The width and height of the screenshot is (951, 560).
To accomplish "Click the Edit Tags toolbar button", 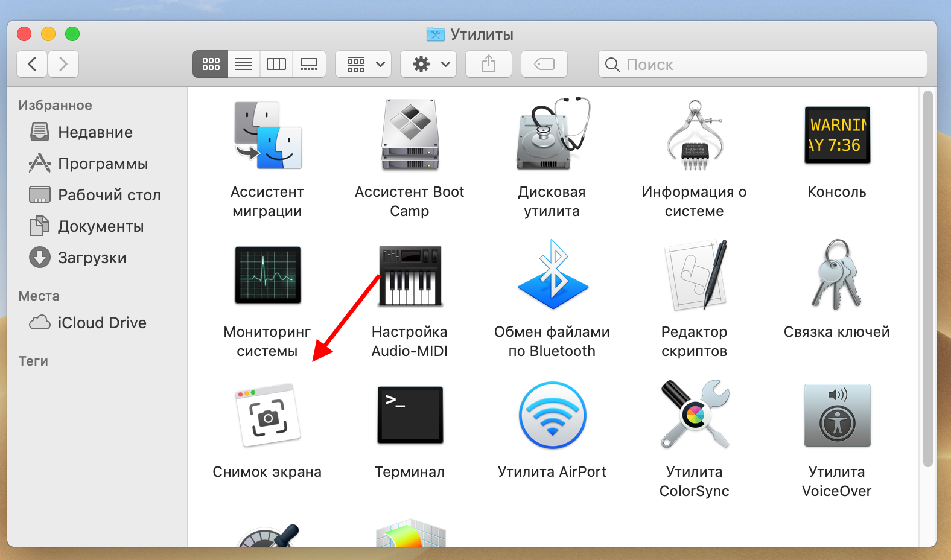I will tap(544, 64).
